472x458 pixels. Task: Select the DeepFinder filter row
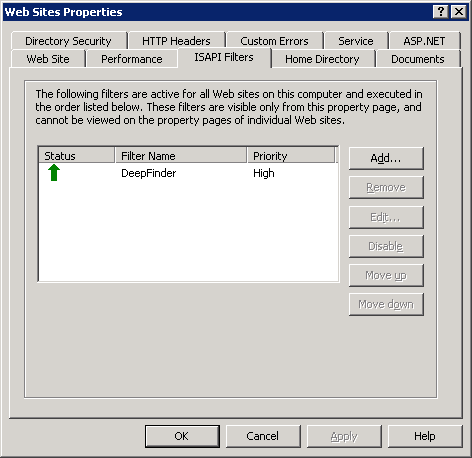point(188,173)
